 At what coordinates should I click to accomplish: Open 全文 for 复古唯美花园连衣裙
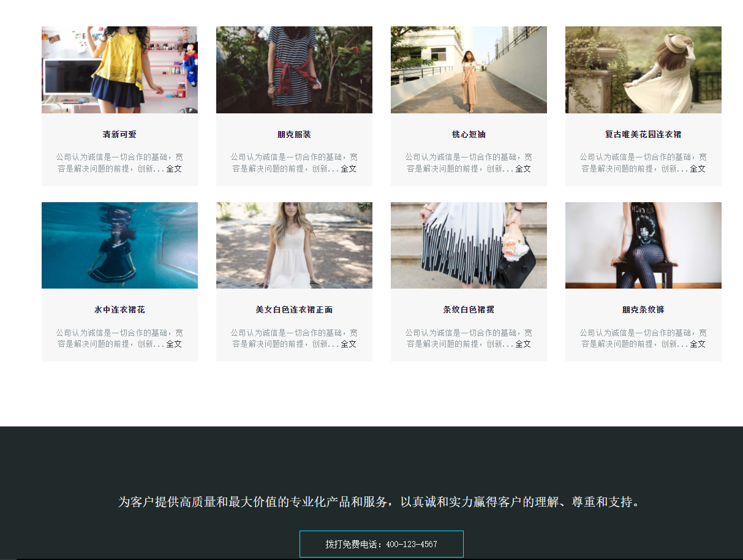pos(698,169)
